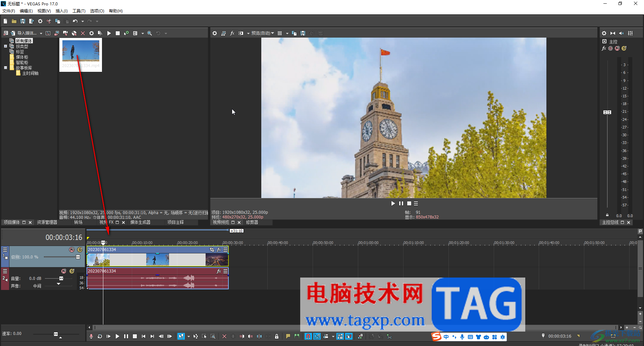Mute the audio track 2

coord(64,271)
